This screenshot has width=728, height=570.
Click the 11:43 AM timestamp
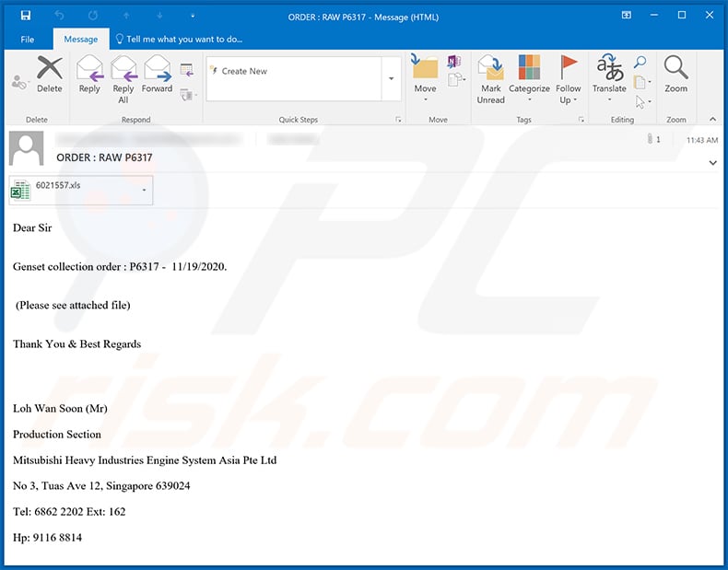tap(702, 140)
